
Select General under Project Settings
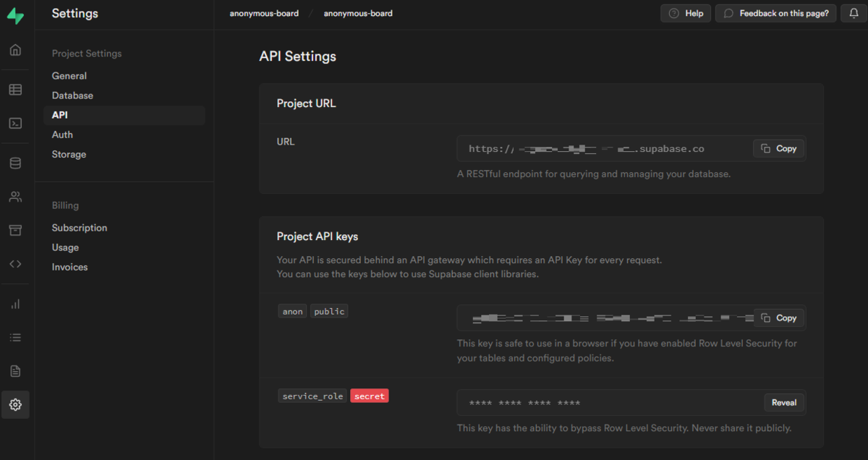[69, 76]
